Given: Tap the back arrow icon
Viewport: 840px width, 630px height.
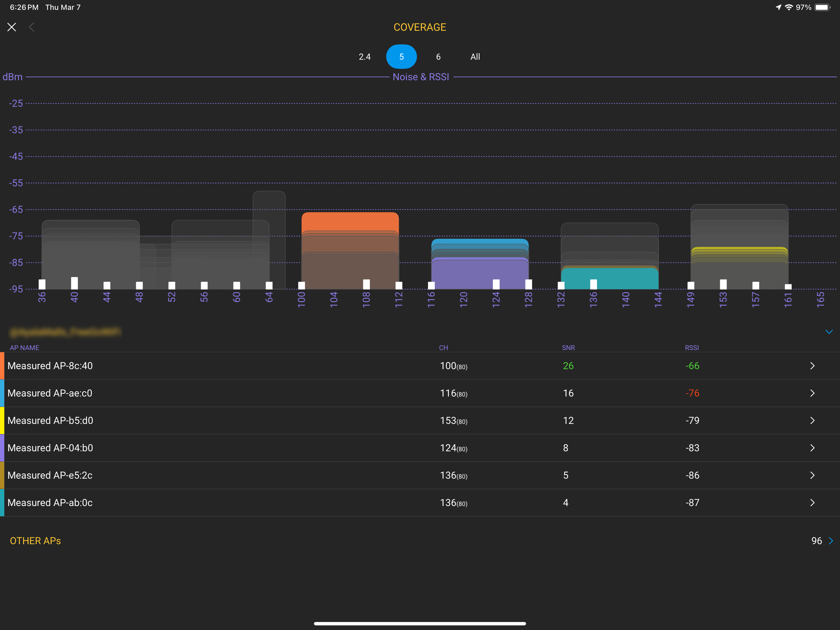Looking at the screenshot, I should 32,27.
